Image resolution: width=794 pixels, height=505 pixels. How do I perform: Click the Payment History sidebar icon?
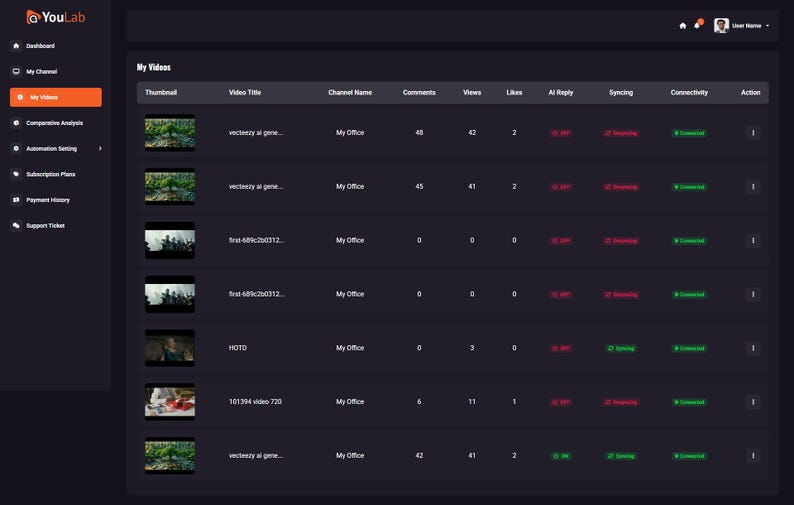[x=16, y=200]
